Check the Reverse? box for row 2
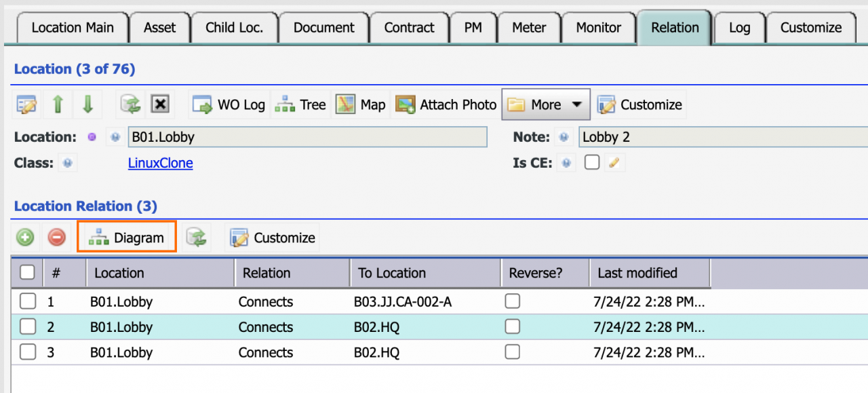Screen dimensions: 868x393 click(513, 326)
